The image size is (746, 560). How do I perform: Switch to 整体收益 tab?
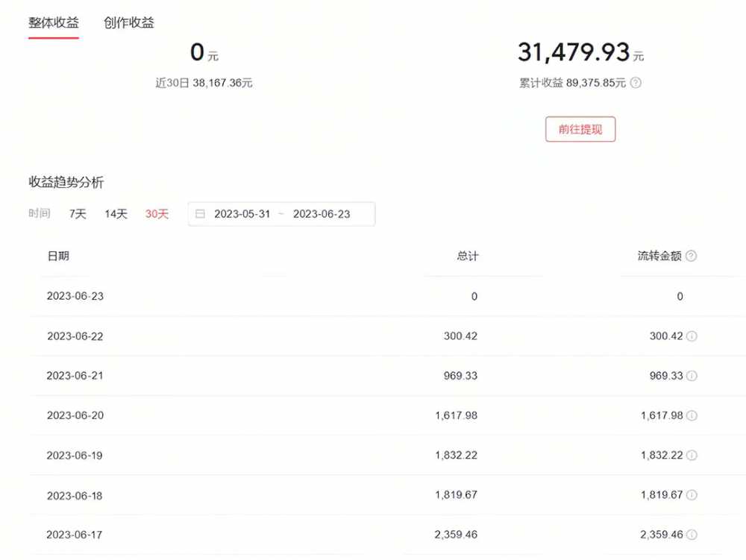53,22
